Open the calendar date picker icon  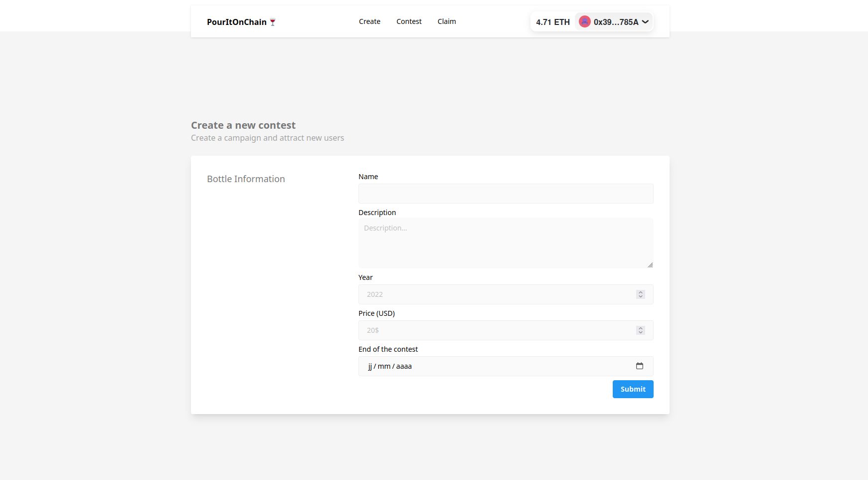(640, 366)
